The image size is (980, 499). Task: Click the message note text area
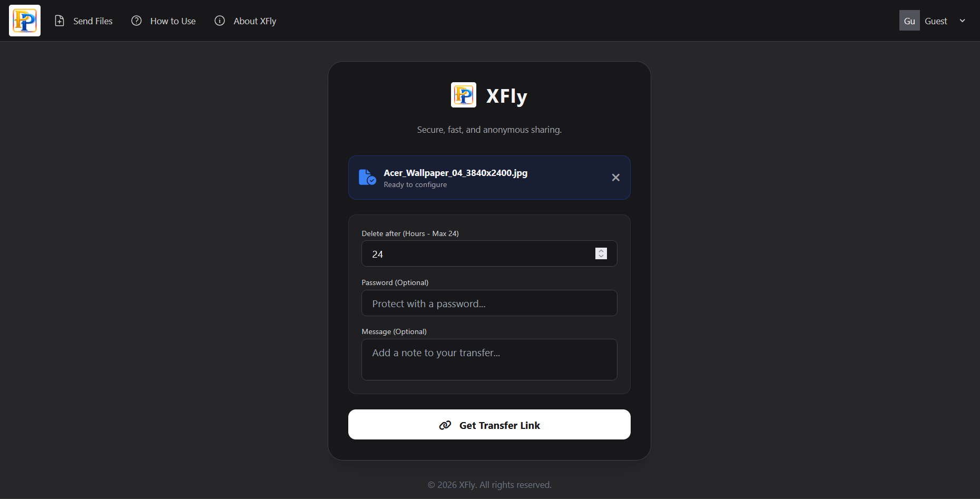click(x=489, y=359)
